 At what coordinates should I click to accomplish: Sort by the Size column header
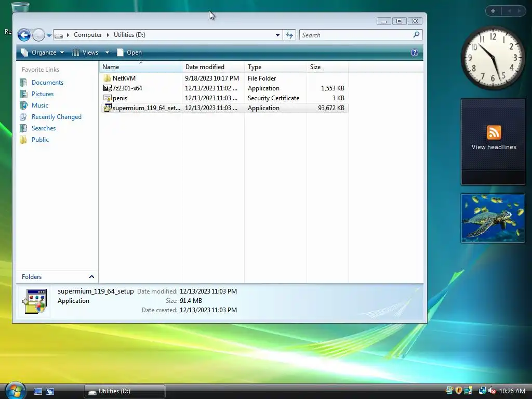[x=327, y=67]
